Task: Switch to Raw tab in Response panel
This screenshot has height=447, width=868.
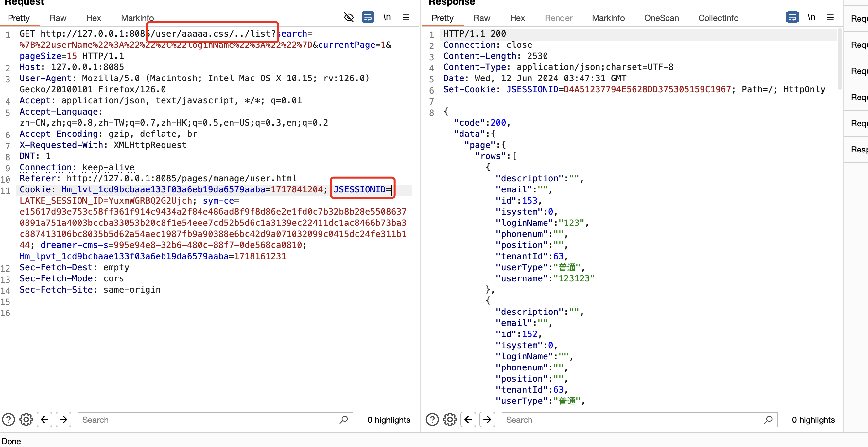Action: pyautogui.click(x=480, y=18)
